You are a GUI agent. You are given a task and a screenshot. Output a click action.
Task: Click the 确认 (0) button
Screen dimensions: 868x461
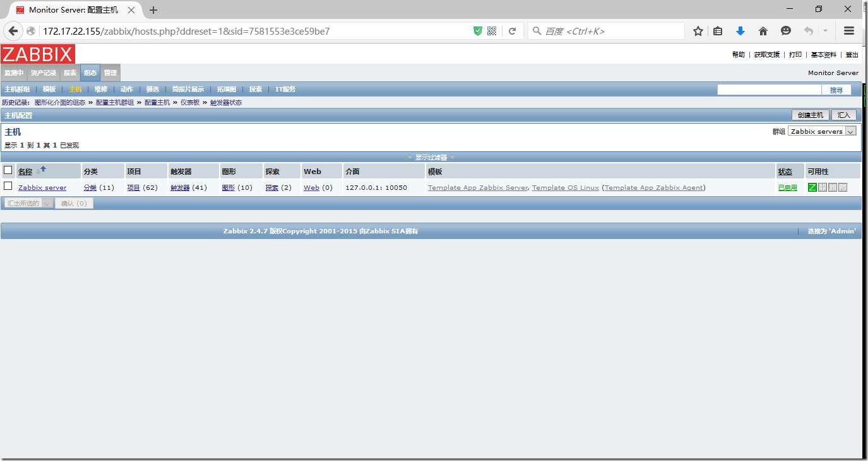[74, 203]
